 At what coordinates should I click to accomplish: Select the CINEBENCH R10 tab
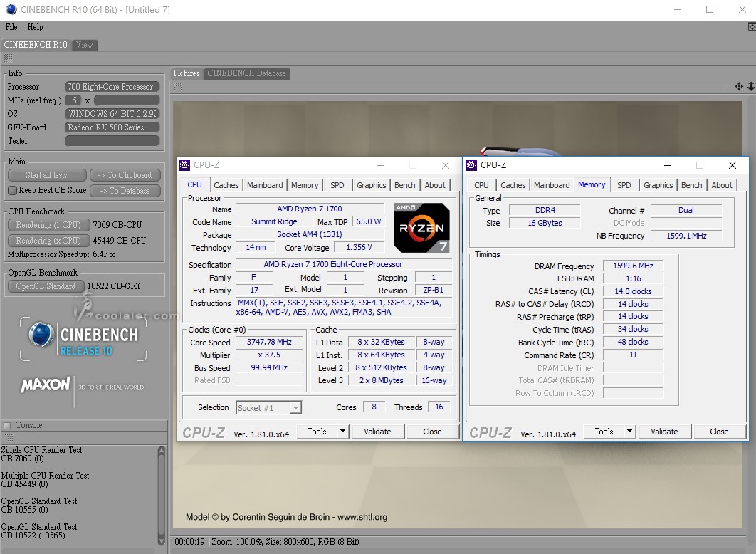36,45
